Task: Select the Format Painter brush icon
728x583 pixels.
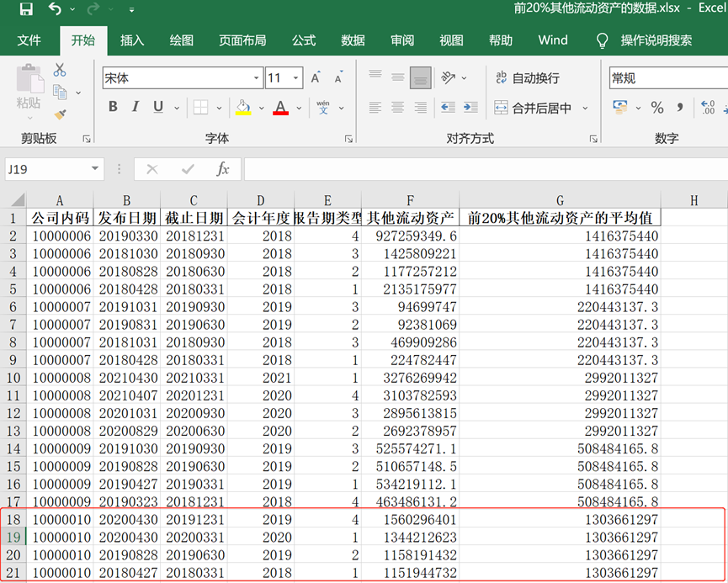Action: (60, 114)
